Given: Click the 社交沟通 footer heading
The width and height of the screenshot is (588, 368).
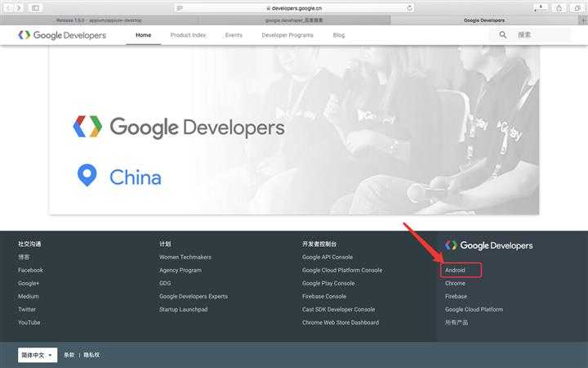Looking at the screenshot, I should [29, 244].
